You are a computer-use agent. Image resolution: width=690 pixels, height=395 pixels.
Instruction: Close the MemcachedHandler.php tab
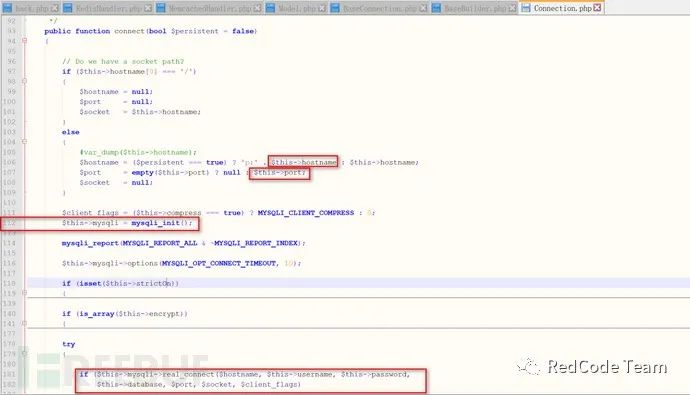point(257,8)
